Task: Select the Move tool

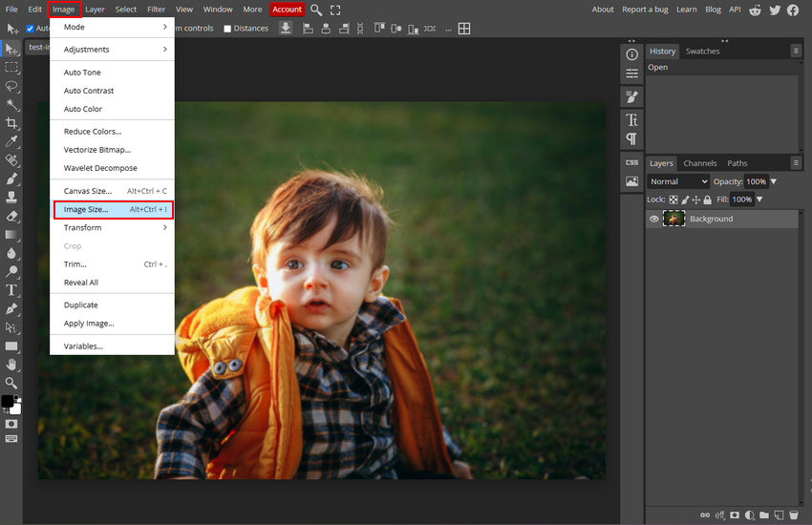Action: click(11, 49)
